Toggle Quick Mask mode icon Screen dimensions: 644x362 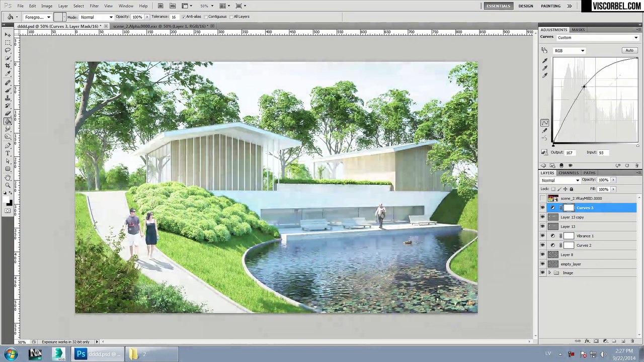(x=8, y=211)
